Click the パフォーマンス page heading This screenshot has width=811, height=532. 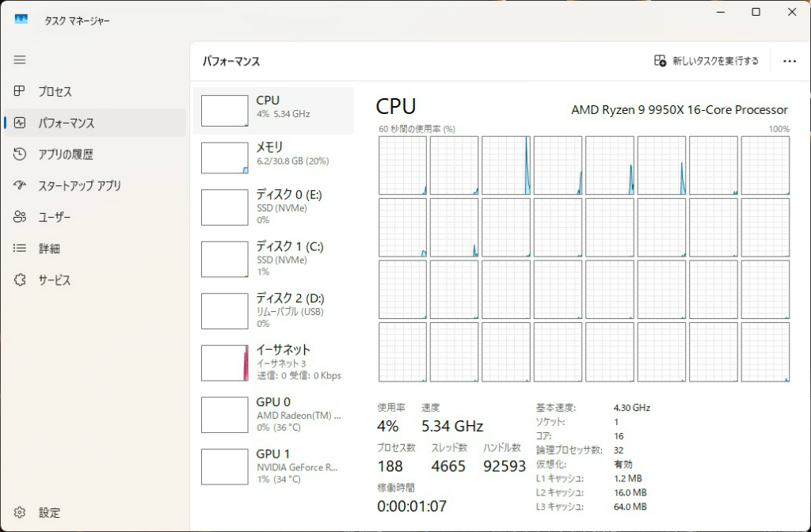[231, 62]
